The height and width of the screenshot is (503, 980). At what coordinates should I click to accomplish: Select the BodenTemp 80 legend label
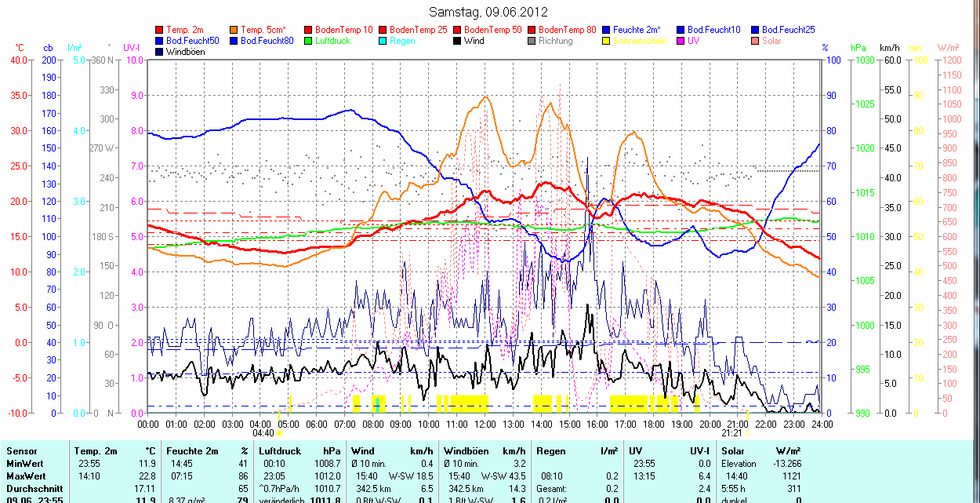click(568, 30)
